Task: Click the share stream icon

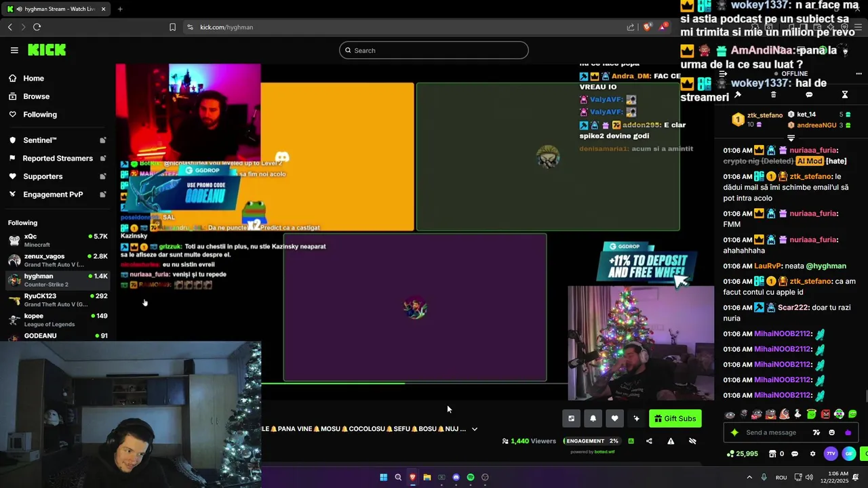Action: click(x=649, y=441)
